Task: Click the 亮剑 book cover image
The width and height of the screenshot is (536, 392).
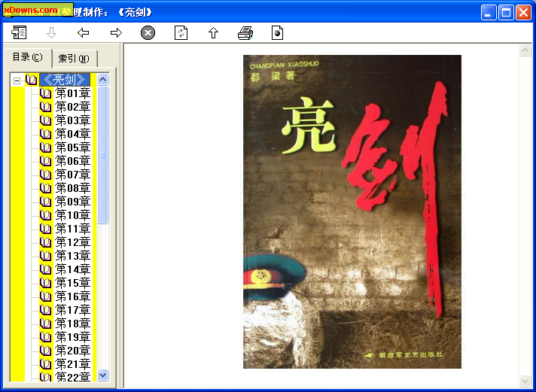Action: (352, 211)
